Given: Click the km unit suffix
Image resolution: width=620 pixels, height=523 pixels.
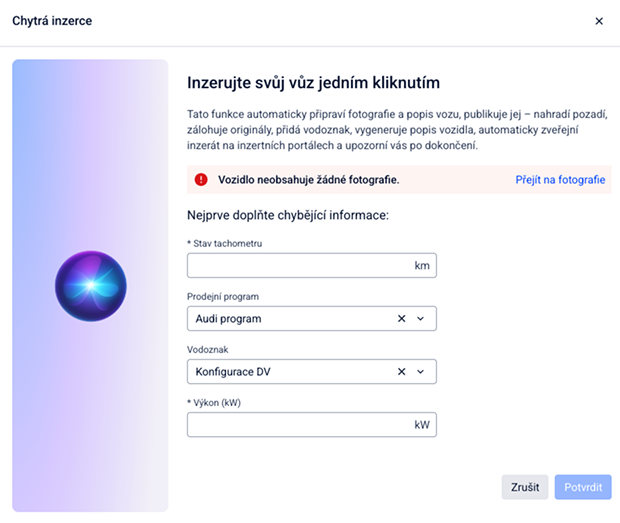Looking at the screenshot, I should tap(422, 266).
